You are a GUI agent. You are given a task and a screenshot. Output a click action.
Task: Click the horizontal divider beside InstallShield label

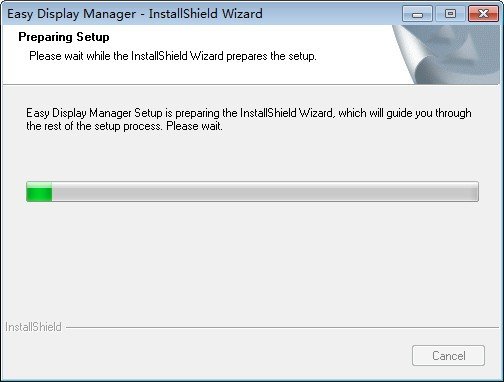tap(282, 327)
